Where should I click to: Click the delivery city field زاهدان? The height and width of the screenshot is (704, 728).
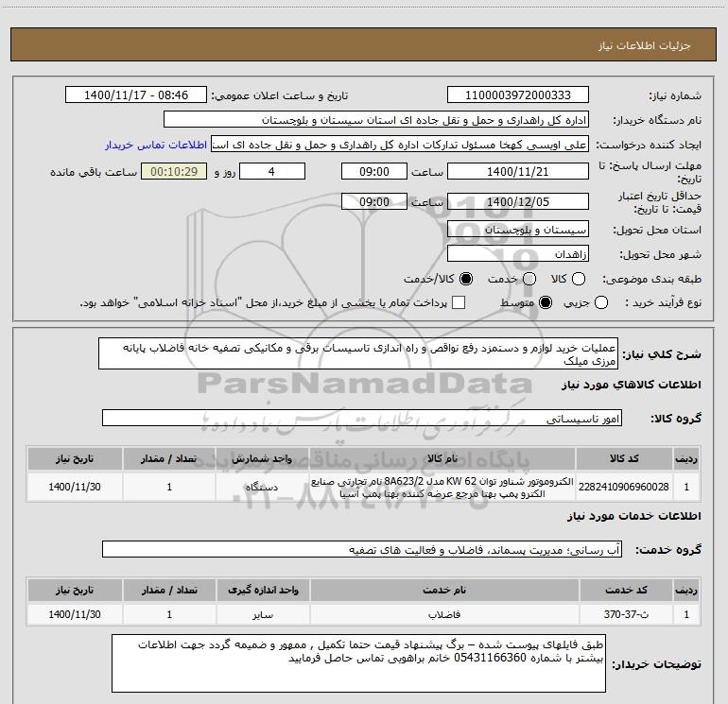point(518,253)
